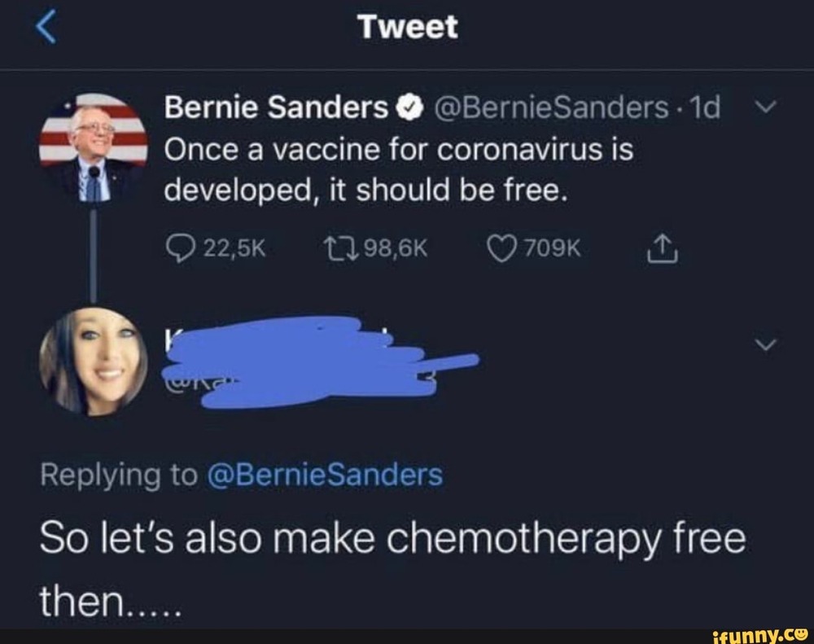The height and width of the screenshot is (644, 814).
Task: Click the Bernie Sanders display name
Action: pos(277,107)
